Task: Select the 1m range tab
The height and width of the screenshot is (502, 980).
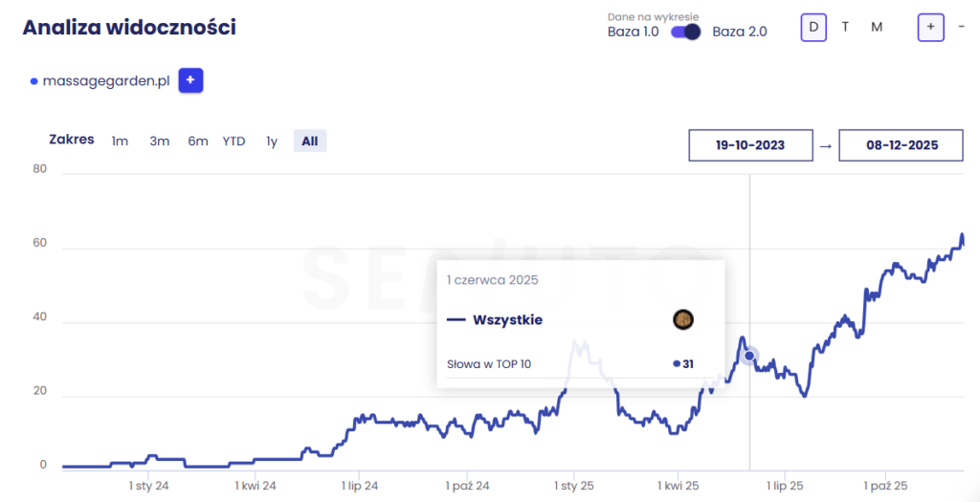Action: point(120,142)
